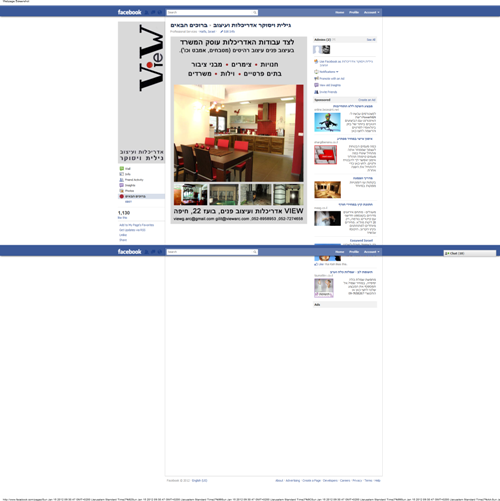This screenshot has height=501, width=500.
Task: Open the cartoon bird ad image
Action: pos(327,122)
